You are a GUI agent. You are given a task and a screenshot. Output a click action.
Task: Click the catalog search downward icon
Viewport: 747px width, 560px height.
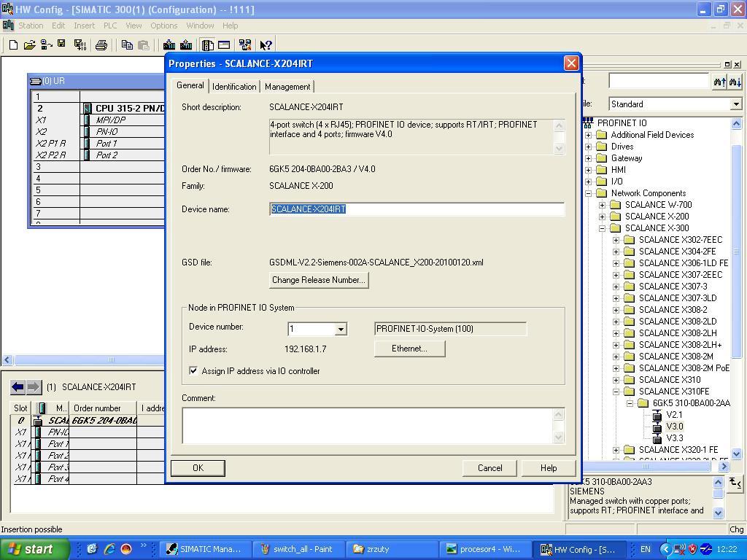pos(734,82)
